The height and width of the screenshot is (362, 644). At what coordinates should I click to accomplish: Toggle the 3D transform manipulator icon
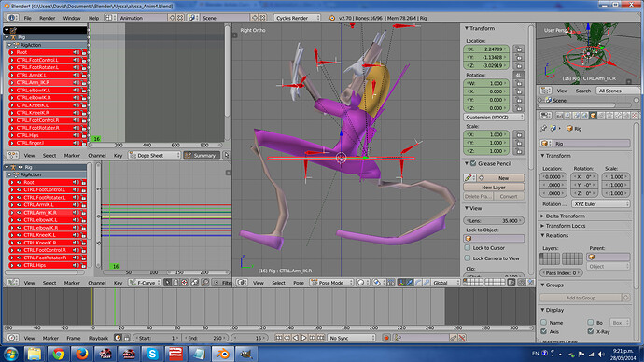pyautogui.click(x=401, y=283)
